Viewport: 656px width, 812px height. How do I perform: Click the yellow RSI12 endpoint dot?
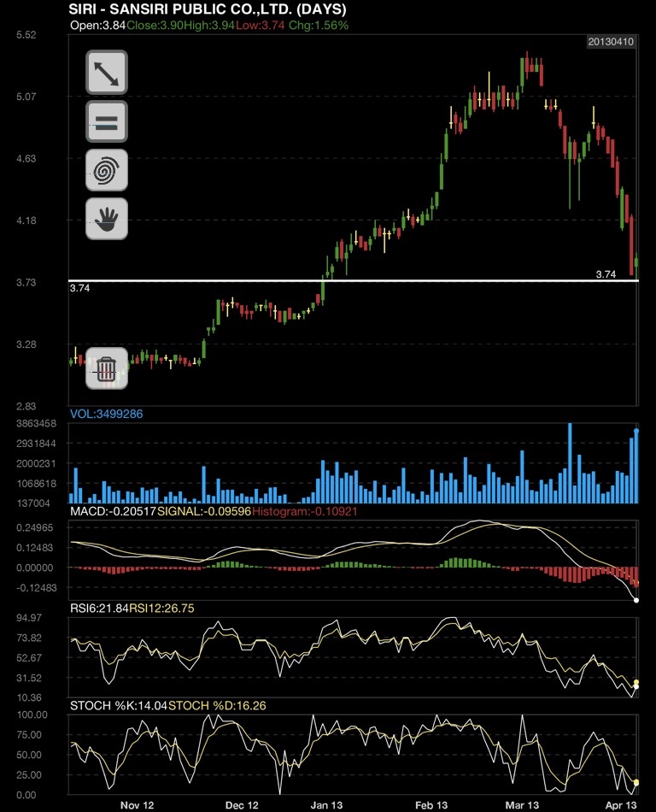[636, 683]
